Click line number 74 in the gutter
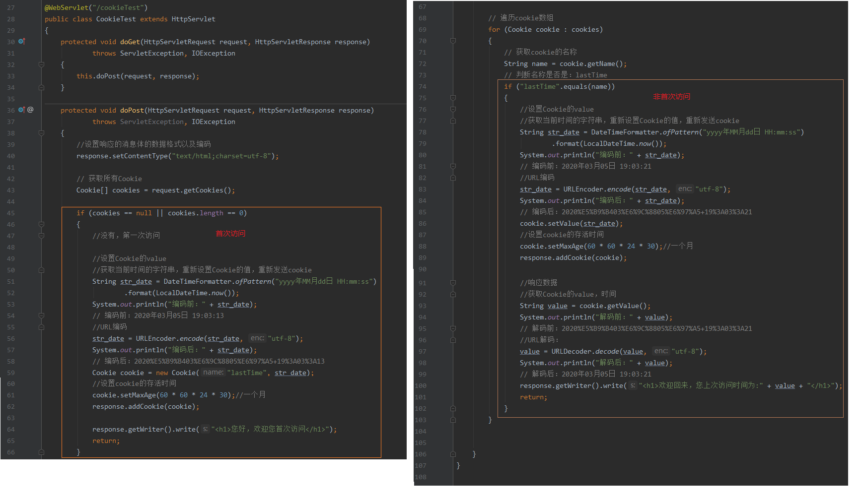 pos(423,86)
